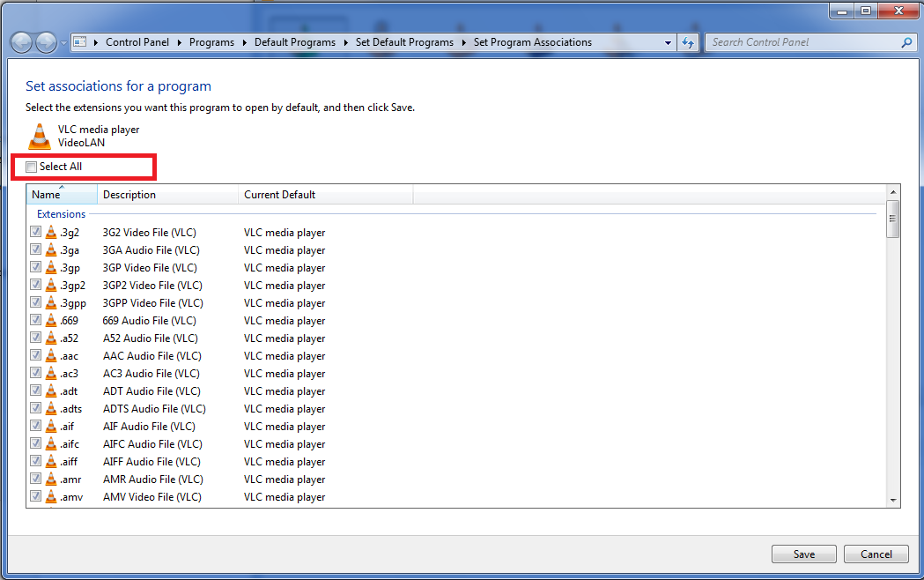This screenshot has width=924, height=580.
Task: Click the VLC cone icon beside .aiff
Action: coord(51,462)
